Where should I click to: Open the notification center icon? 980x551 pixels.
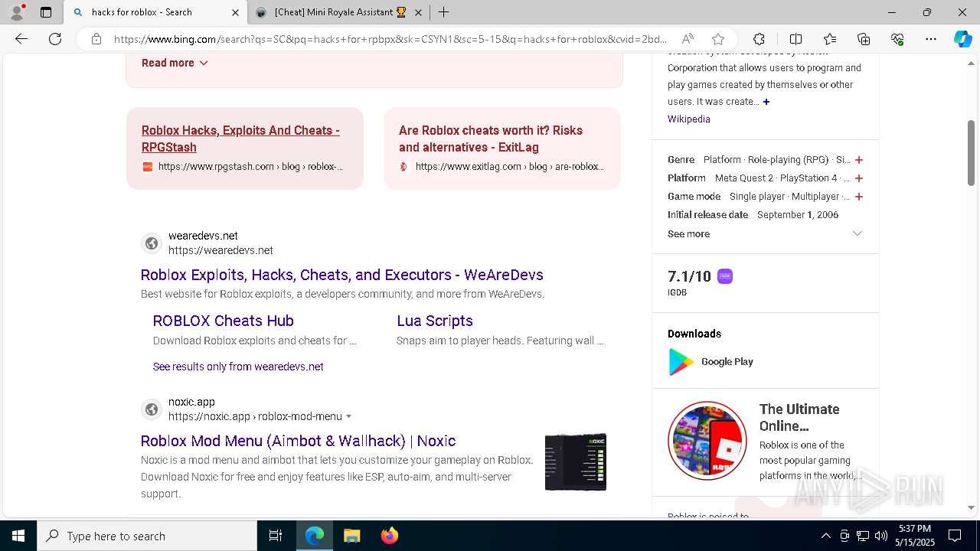(x=955, y=536)
